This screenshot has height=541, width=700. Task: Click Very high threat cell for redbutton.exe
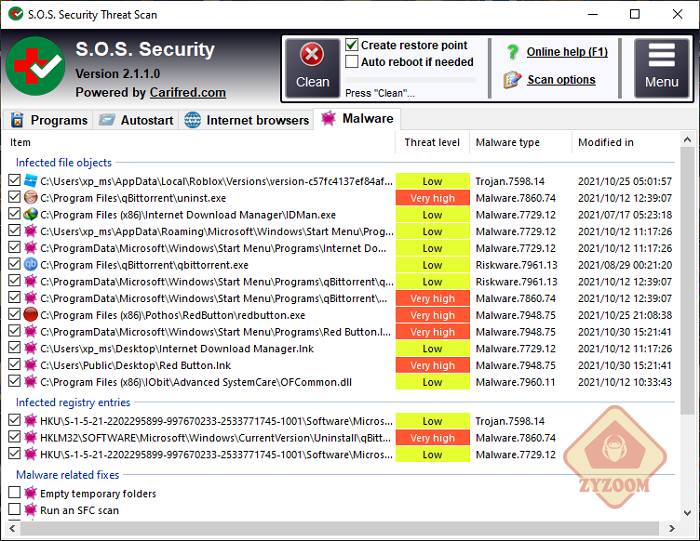point(433,315)
